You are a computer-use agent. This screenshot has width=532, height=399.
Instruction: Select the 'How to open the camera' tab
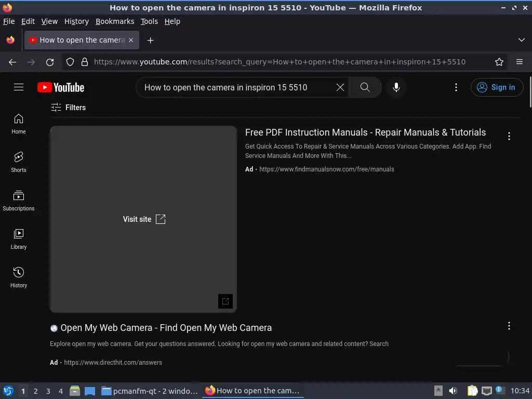click(x=82, y=40)
